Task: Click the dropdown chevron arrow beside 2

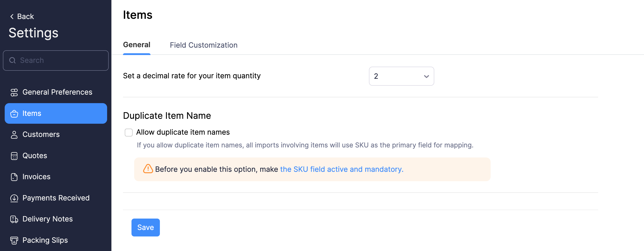Action: pyautogui.click(x=426, y=77)
